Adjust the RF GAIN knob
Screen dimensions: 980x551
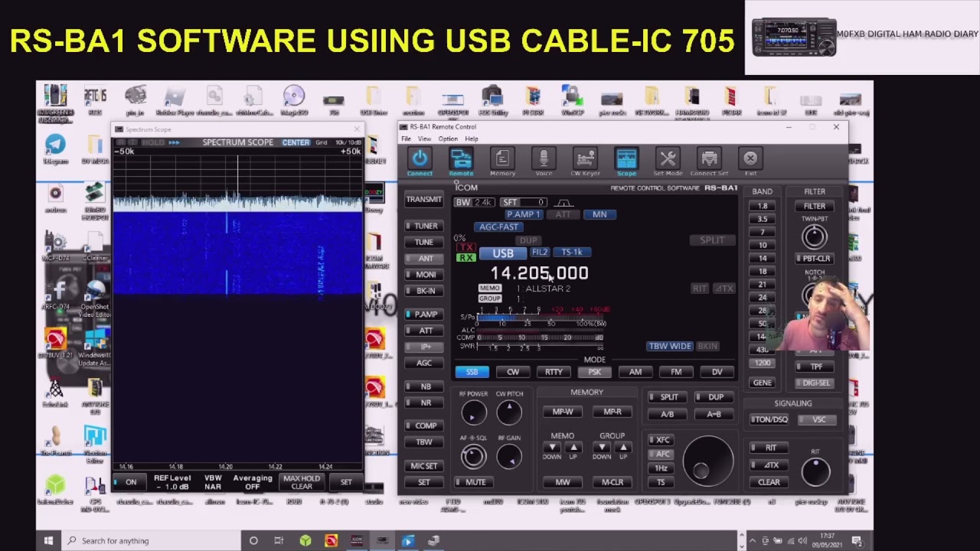click(509, 457)
